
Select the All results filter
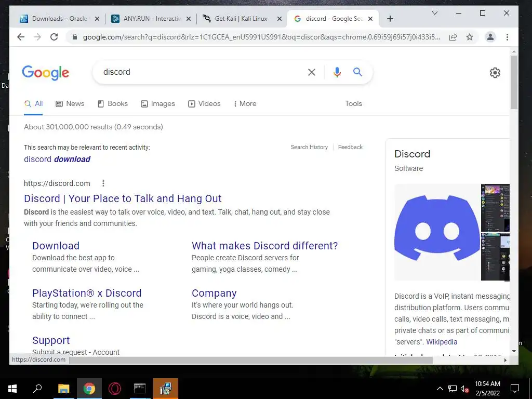33,103
